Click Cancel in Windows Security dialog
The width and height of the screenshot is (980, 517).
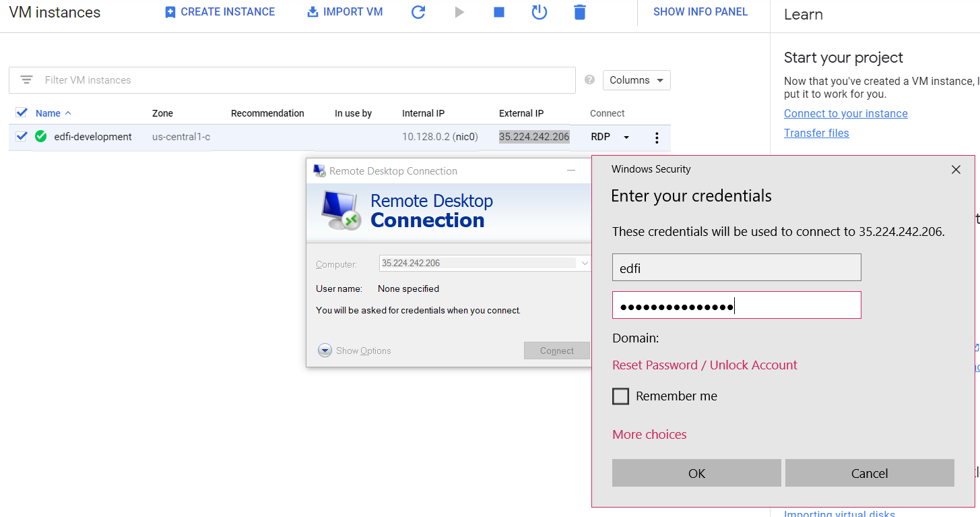click(x=870, y=473)
